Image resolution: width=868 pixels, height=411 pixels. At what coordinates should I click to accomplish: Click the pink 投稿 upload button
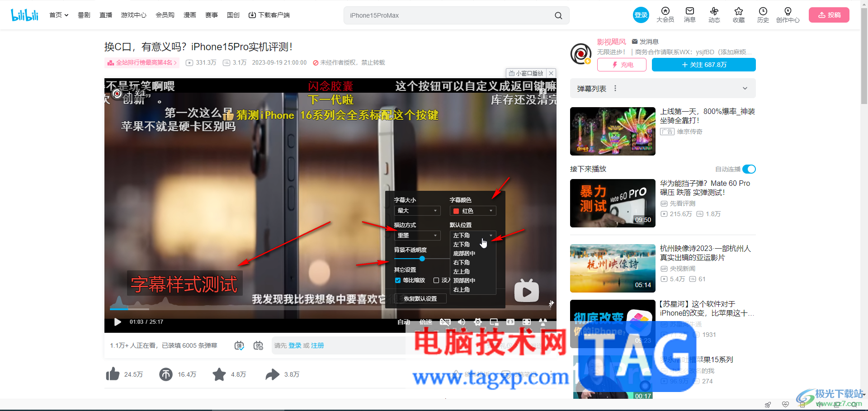coord(829,15)
